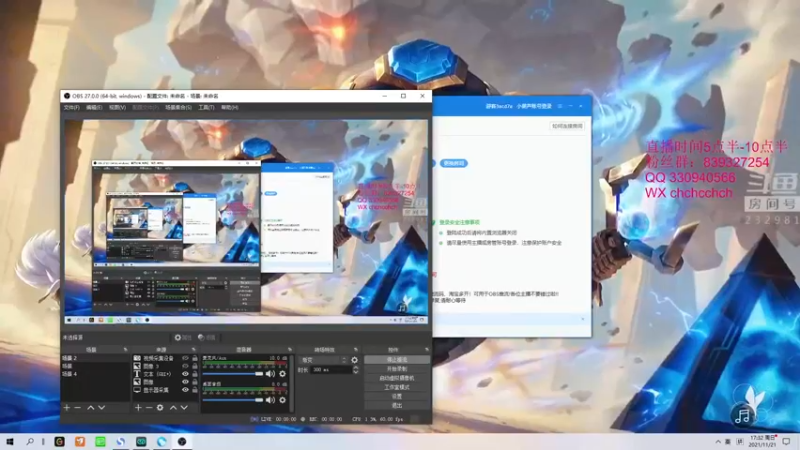Move the selected scene up
The width and height of the screenshot is (800, 450).
(x=91, y=408)
